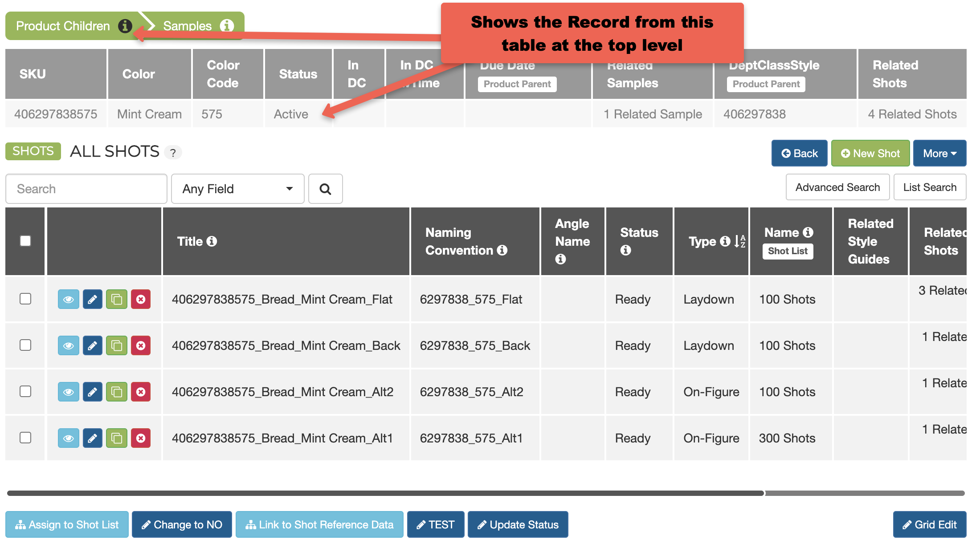Viewport: 980px width, 560px height.
Task: Click into the Search text field
Action: click(x=86, y=189)
